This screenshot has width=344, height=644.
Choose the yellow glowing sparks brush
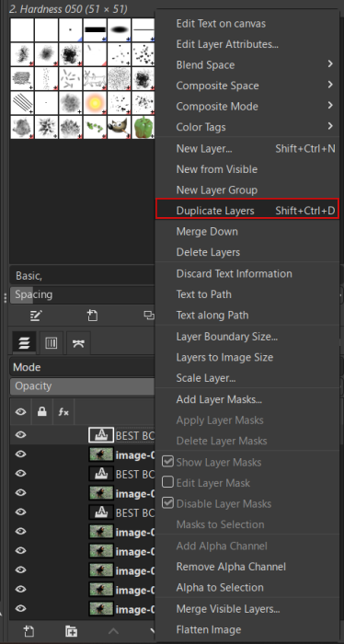[x=95, y=103]
